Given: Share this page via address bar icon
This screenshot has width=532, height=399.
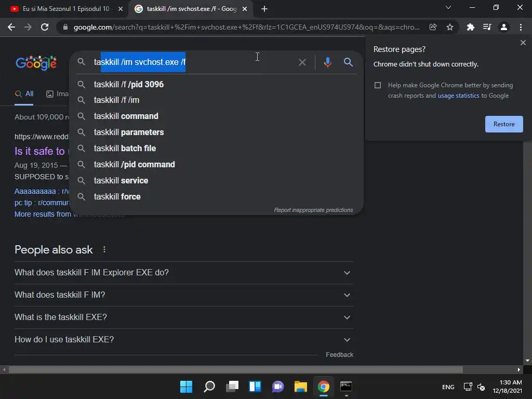Looking at the screenshot, I should 433,27.
